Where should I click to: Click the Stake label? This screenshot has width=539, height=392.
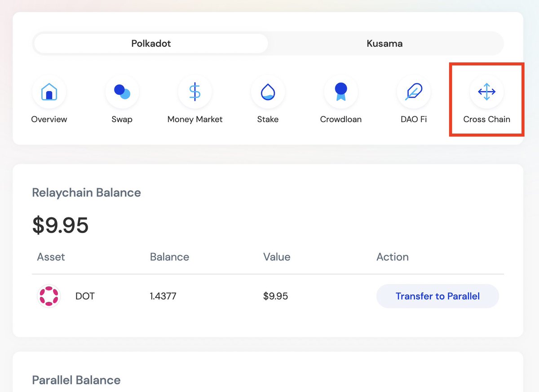point(268,119)
